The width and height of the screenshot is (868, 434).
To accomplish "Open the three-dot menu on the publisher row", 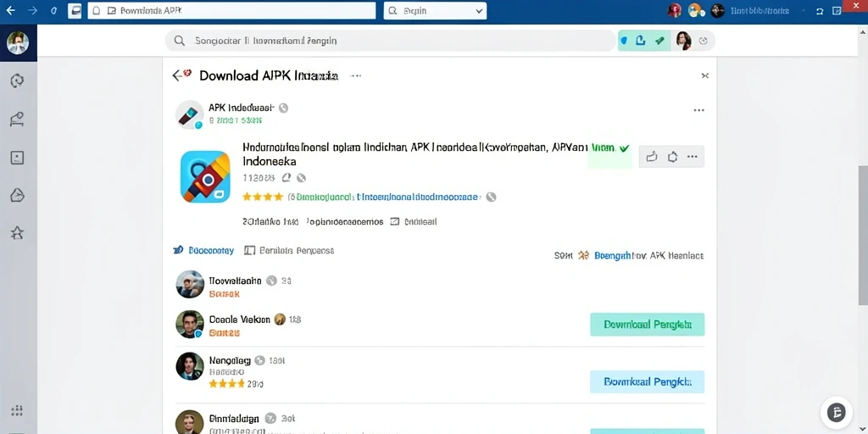I will pos(699,110).
